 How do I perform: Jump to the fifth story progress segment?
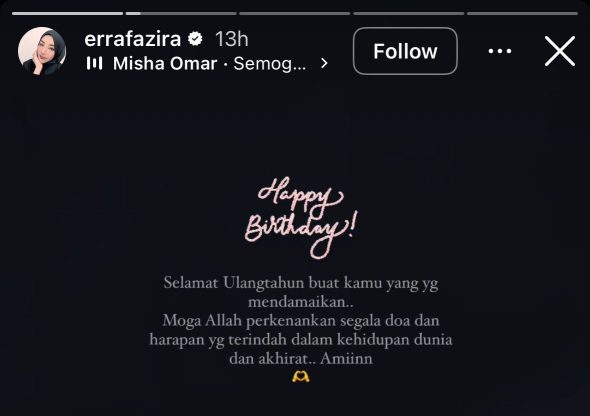522,14
